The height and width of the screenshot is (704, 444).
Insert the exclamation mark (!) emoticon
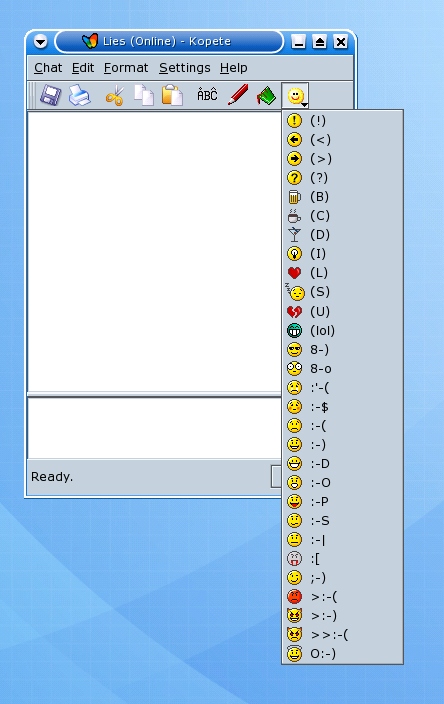click(x=342, y=120)
